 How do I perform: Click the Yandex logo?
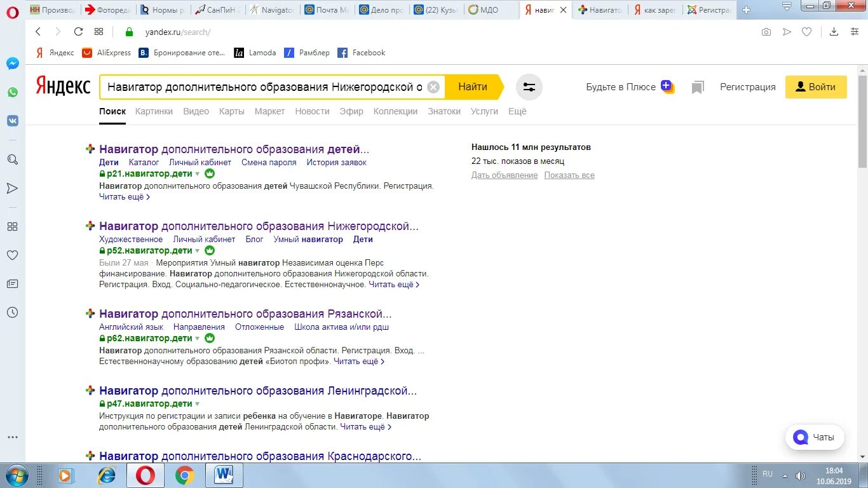click(x=63, y=85)
